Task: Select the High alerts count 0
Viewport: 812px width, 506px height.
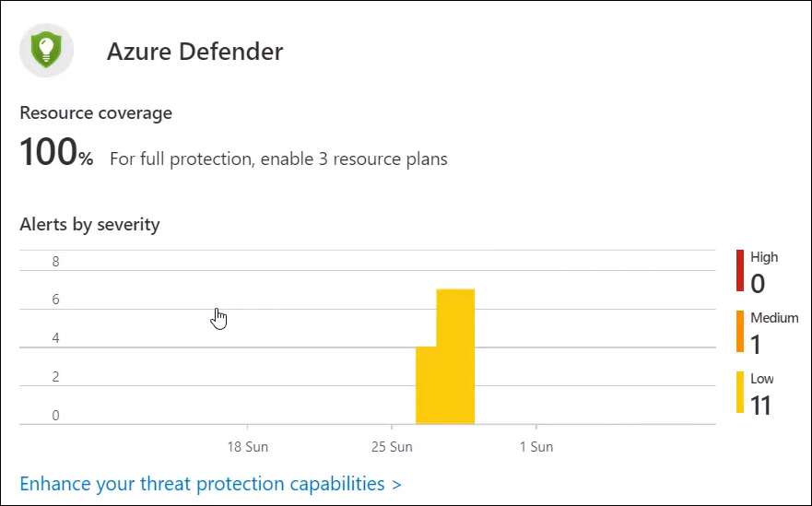Action: [758, 283]
